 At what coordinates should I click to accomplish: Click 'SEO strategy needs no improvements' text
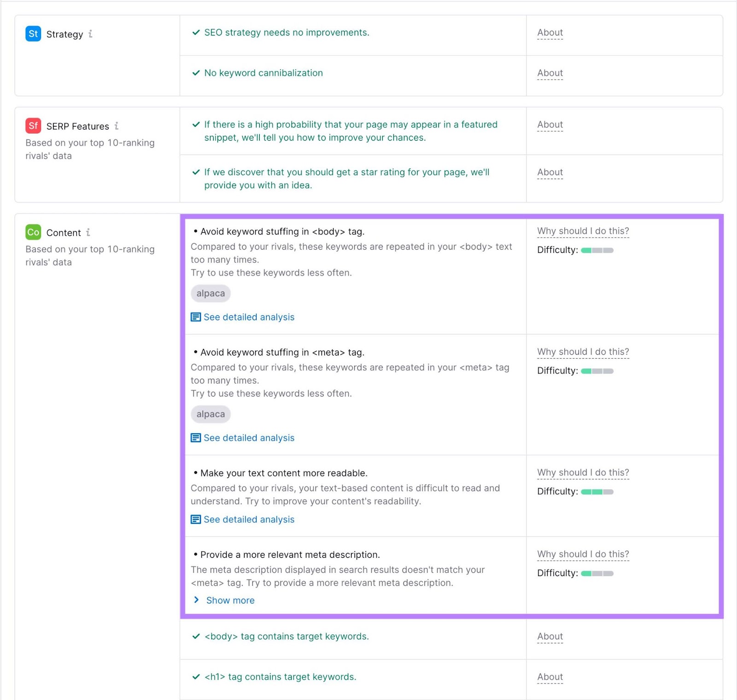click(287, 32)
